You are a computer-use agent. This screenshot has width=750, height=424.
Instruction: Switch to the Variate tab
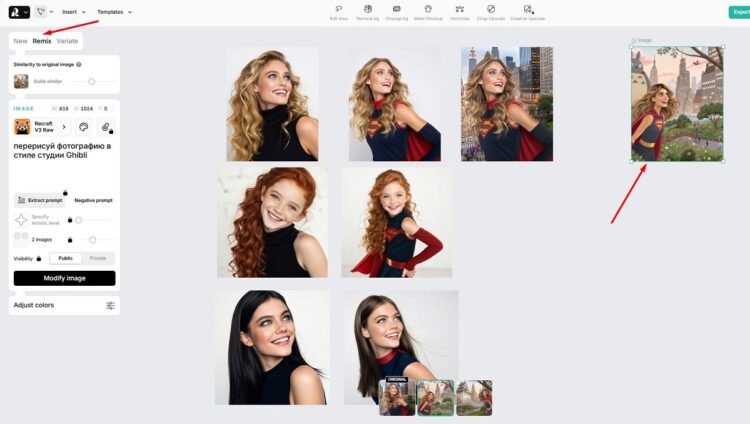67,41
